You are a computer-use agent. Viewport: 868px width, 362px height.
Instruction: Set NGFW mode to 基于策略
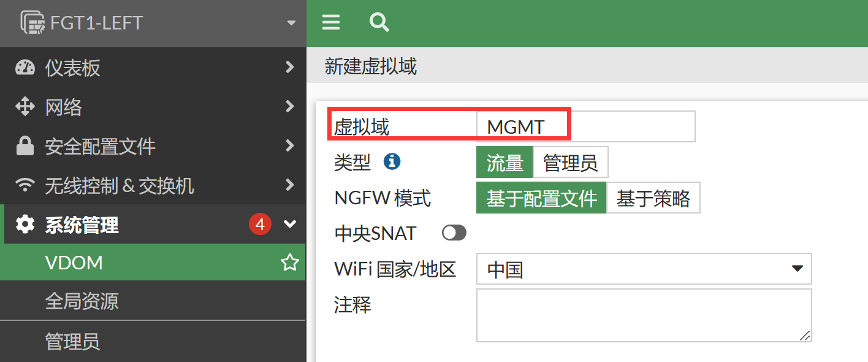[x=653, y=198]
